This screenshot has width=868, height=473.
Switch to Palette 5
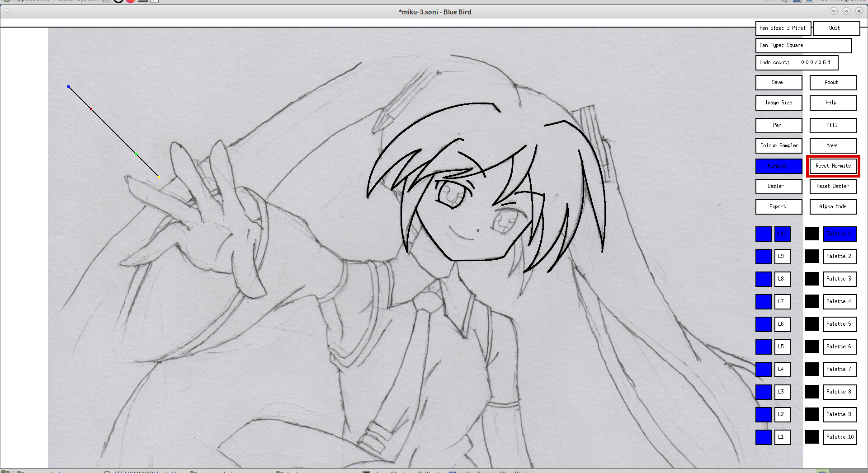pyautogui.click(x=840, y=324)
